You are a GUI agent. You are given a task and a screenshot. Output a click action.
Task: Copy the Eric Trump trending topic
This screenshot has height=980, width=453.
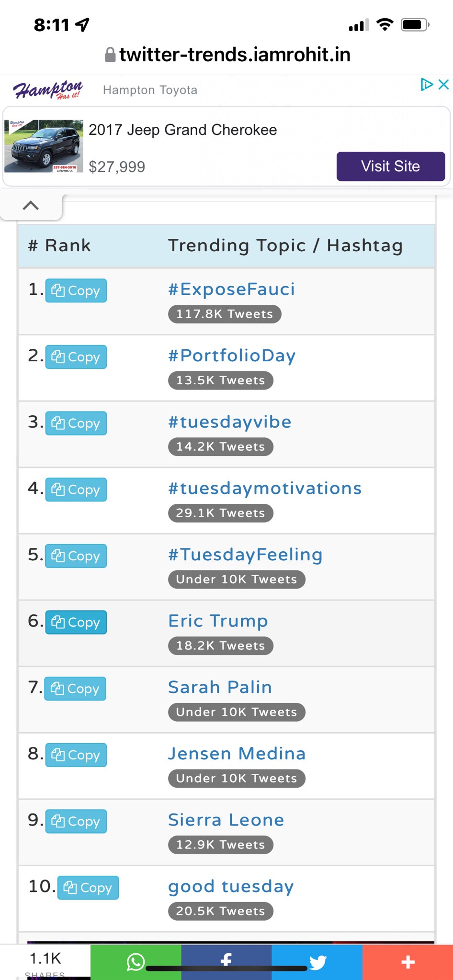coord(76,623)
